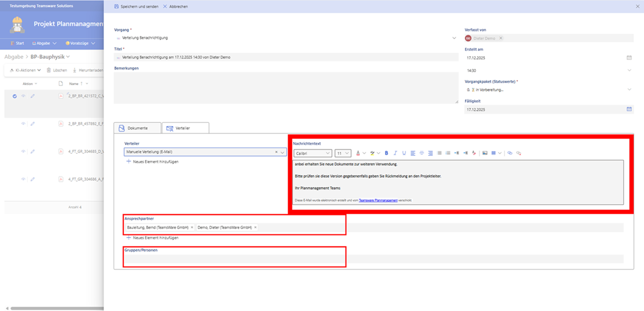Apply bold formatting in the Nachrichtentext editor
644x311 pixels.
(386, 153)
